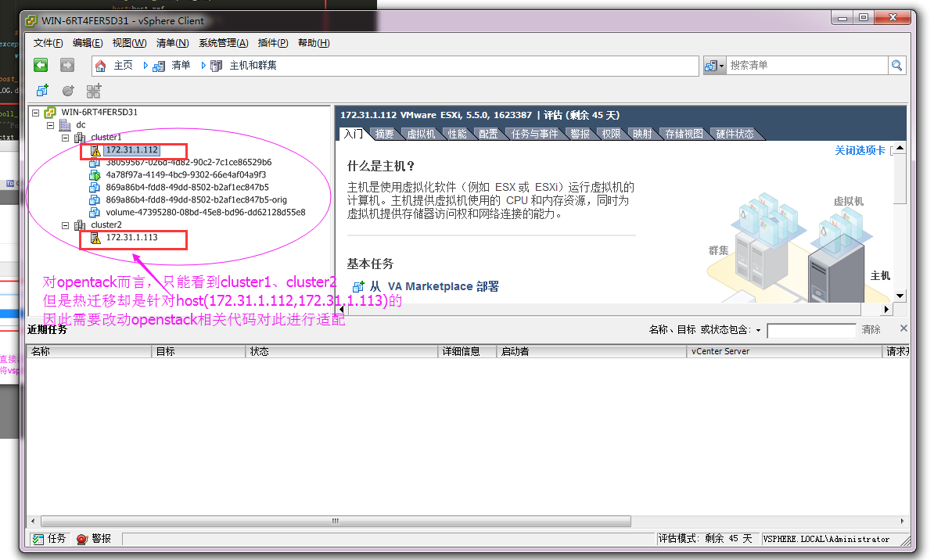Open the 视图(W) menu
The height and width of the screenshot is (560, 934).
(129, 43)
